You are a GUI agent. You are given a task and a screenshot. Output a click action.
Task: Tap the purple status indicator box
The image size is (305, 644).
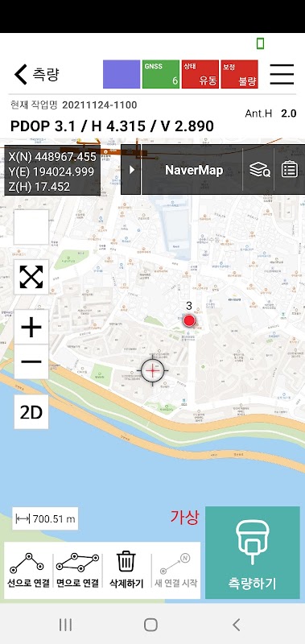pyautogui.click(x=122, y=74)
